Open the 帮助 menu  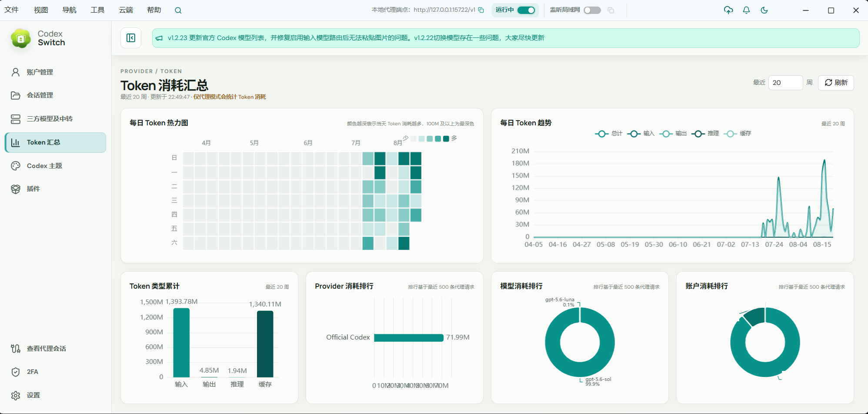coord(154,10)
